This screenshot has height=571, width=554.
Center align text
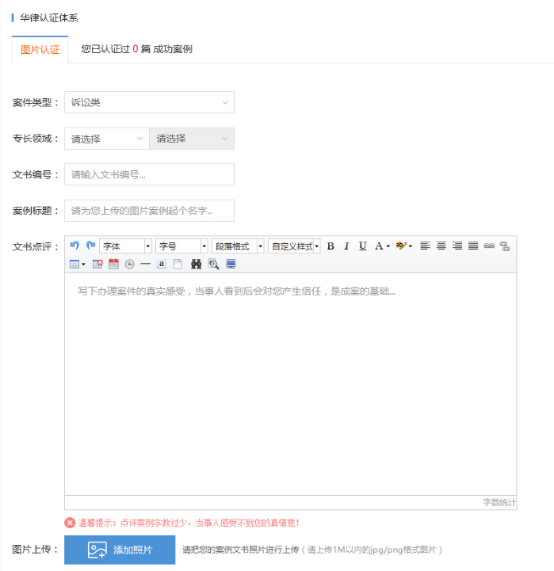441,246
